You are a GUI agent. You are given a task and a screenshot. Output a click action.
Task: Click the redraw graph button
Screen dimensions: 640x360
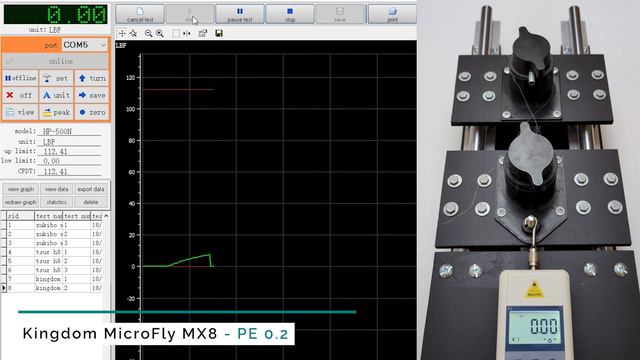point(21,202)
